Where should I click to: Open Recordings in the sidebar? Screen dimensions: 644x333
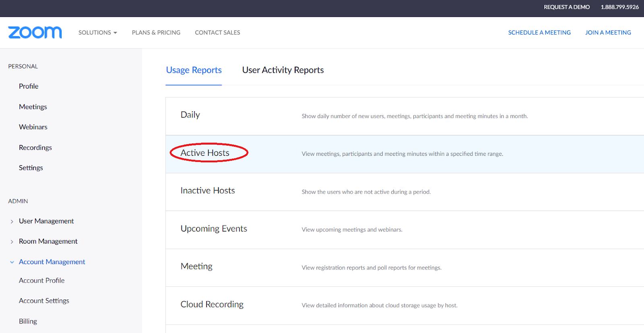pyautogui.click(x=35, y=147)
